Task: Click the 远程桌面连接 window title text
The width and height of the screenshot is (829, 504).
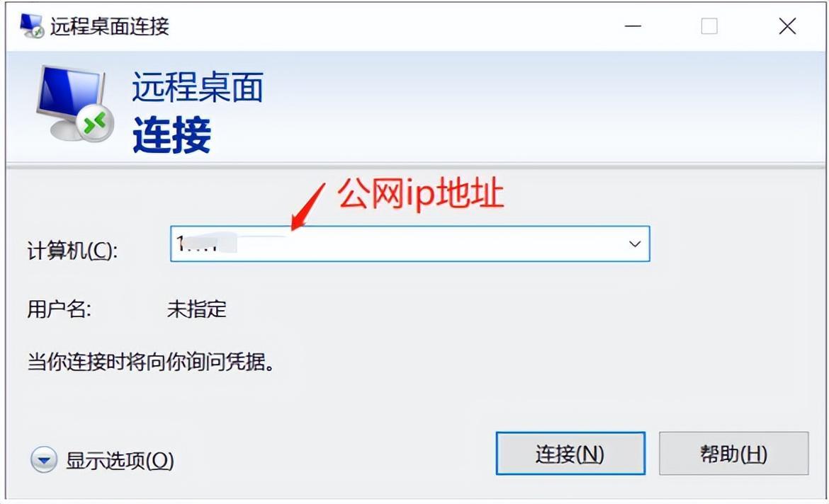Action: tap(109, 26)
